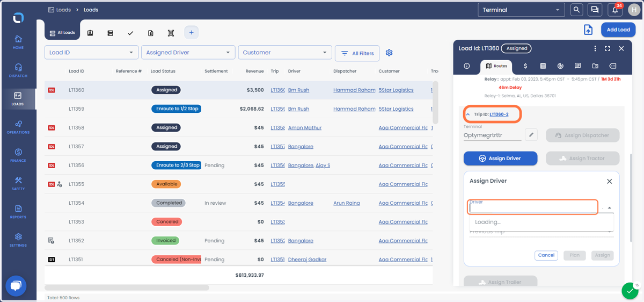
Task: Switch to the checkmark view tab
Action: click(130, 33)
